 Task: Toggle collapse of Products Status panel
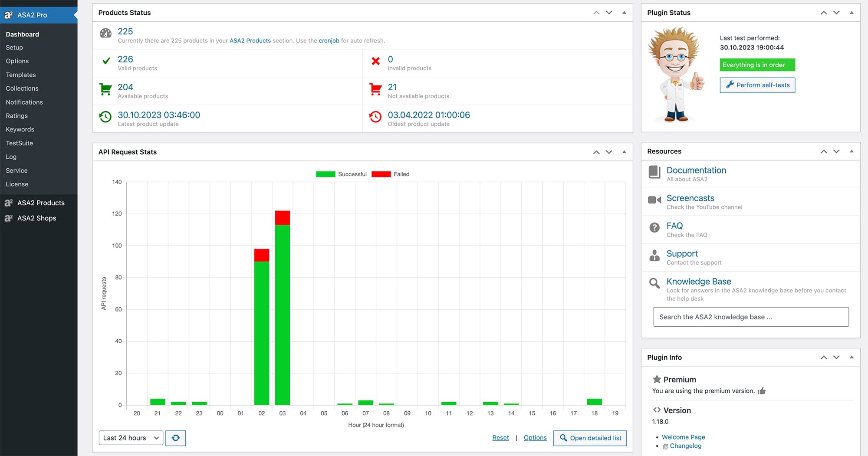624,13
